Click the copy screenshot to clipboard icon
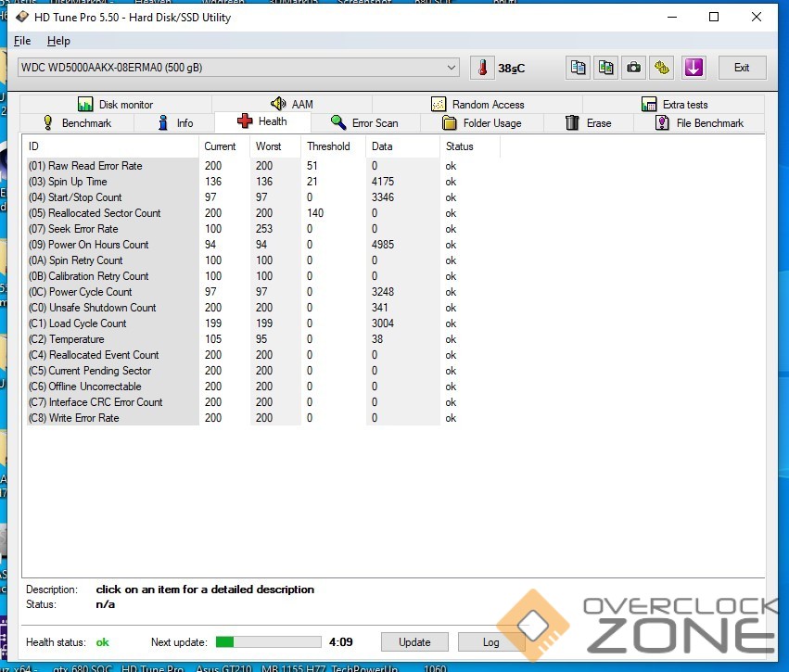 [605, 68]
